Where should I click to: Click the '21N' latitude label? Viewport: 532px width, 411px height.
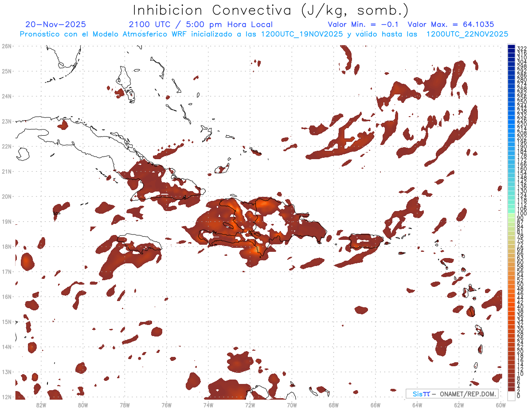(x=6, y=171)
